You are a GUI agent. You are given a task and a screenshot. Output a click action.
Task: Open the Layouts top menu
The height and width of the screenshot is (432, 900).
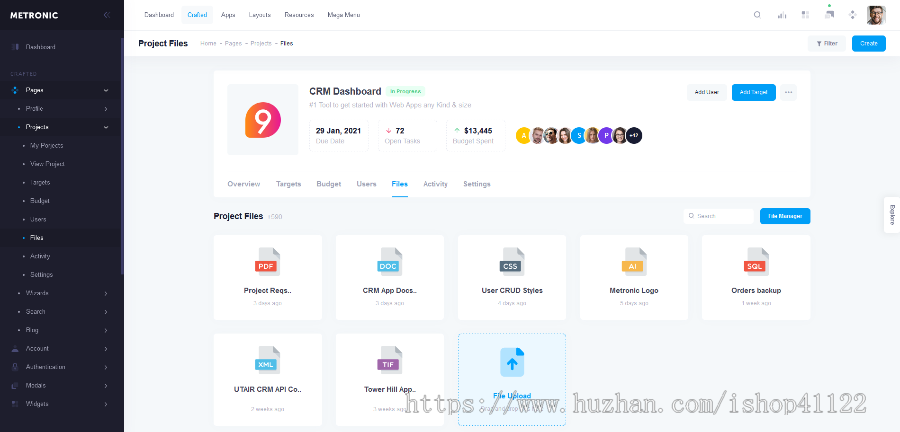[x=260, y=15]
